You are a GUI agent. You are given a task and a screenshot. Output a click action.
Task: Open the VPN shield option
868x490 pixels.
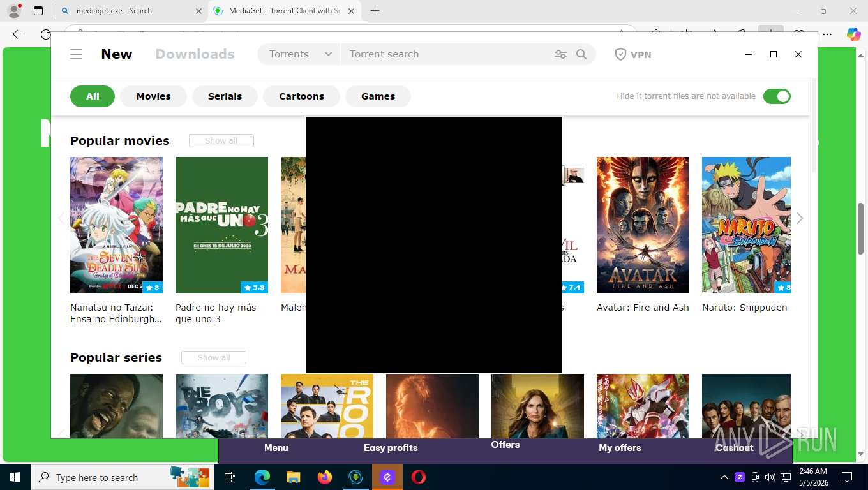[x=632, y=54]
